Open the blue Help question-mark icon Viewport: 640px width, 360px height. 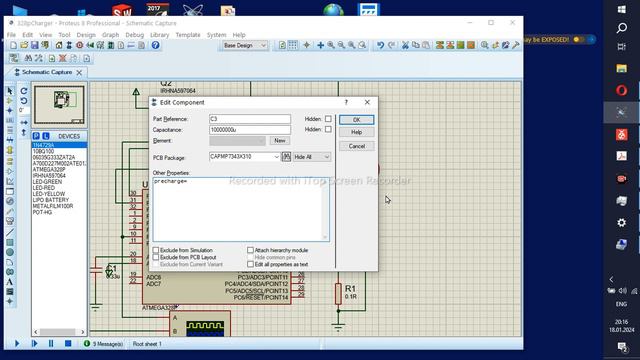click(156, 45)
